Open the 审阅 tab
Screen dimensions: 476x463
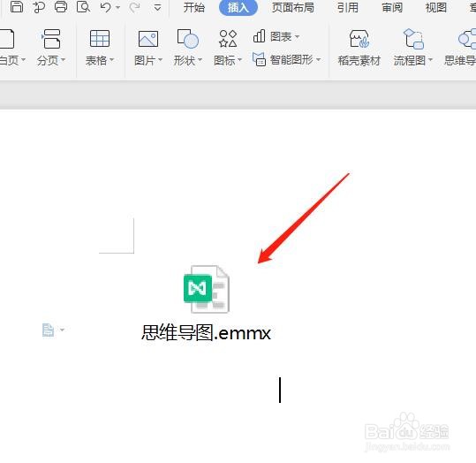[x=392, y=7]
